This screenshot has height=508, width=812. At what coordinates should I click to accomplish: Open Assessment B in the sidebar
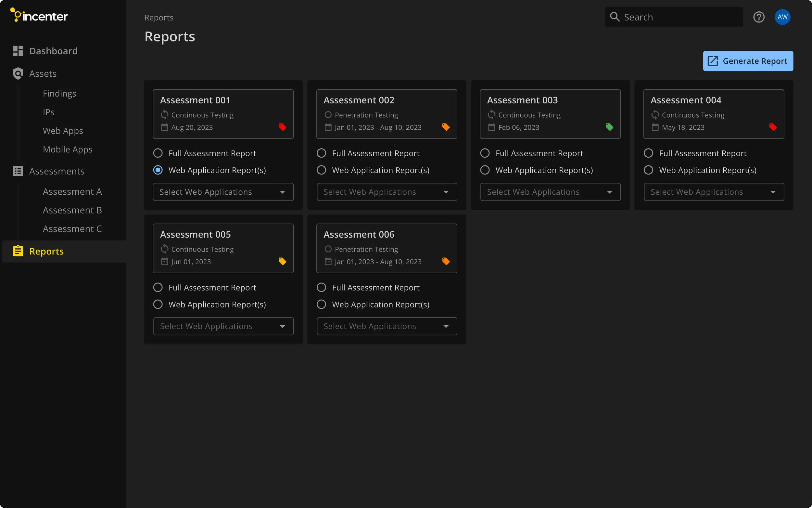coord(72,210)
